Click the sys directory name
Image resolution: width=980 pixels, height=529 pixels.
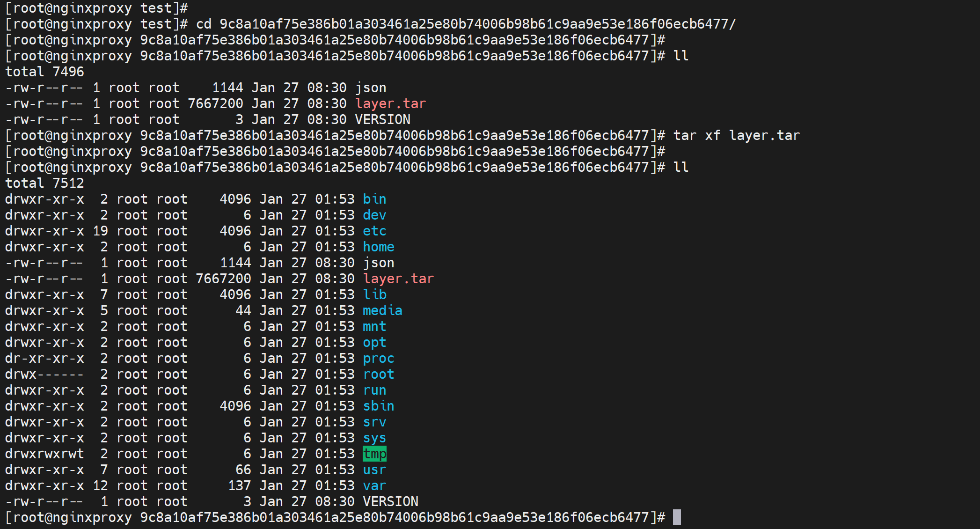tap(374, 438)
